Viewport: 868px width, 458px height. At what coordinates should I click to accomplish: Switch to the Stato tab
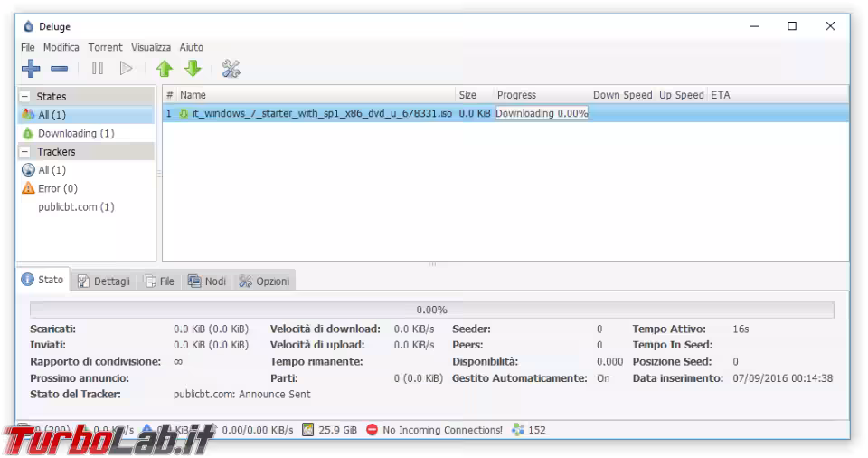tap(43, 280)
